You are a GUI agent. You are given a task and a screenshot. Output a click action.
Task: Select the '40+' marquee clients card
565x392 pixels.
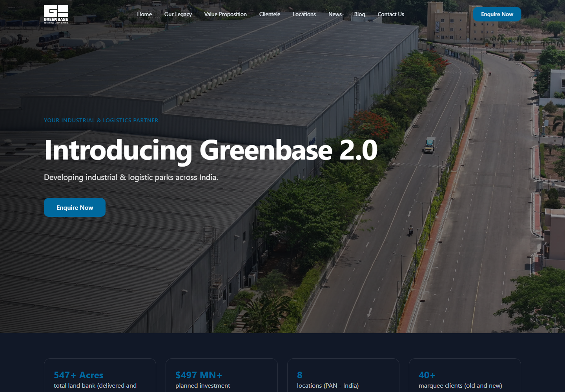pos(465,375)
